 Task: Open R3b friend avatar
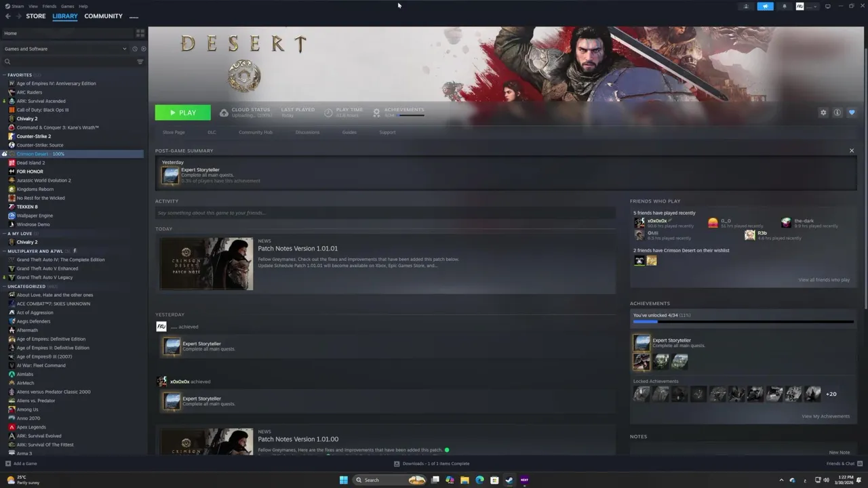click(x=750, y=235)
